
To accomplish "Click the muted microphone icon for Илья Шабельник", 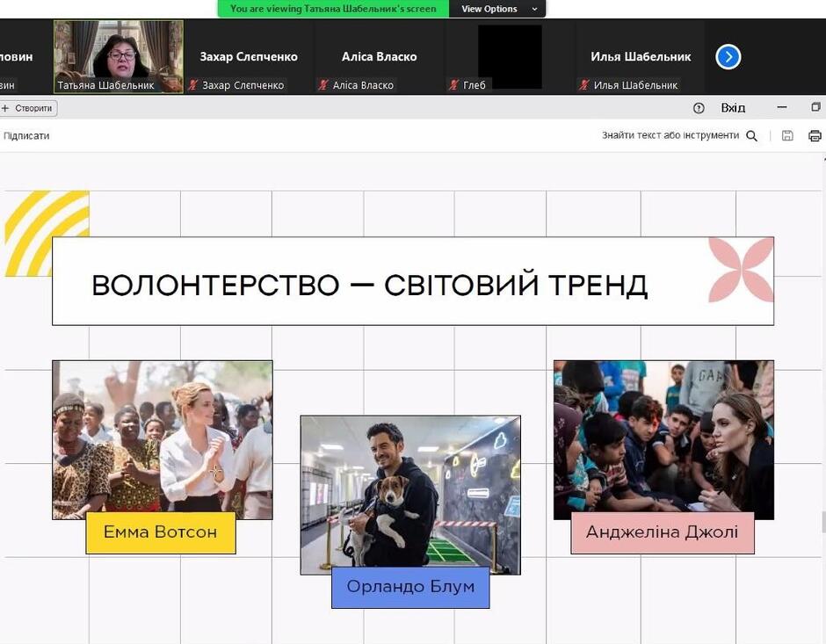I will click(x=583, y=84).
